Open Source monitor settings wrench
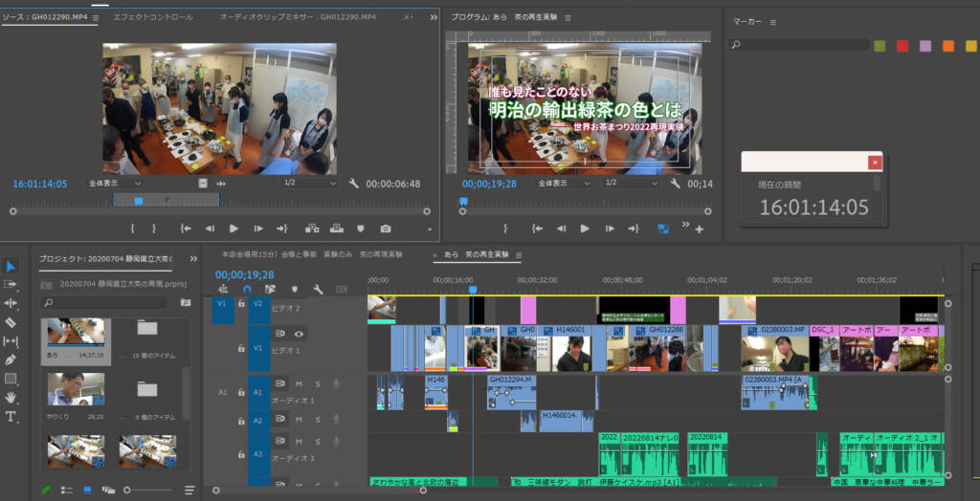This screenshot has height=501, width=980. [x=354, y=184]
